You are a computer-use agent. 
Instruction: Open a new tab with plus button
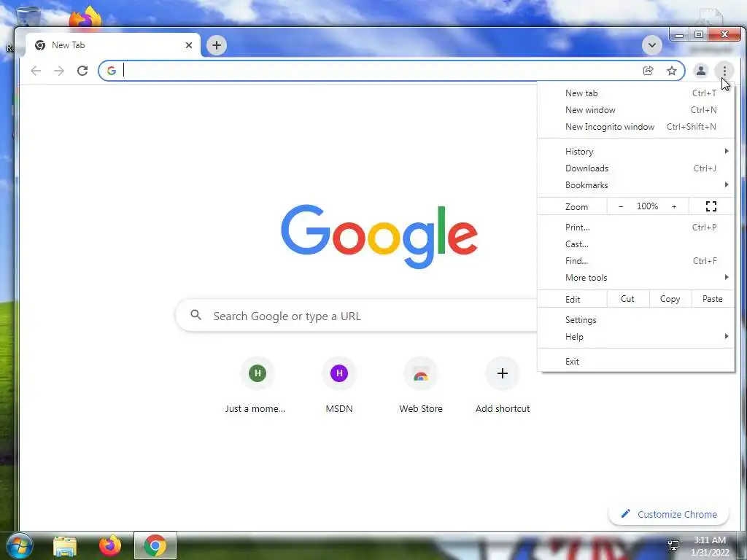tap(217, 45)
